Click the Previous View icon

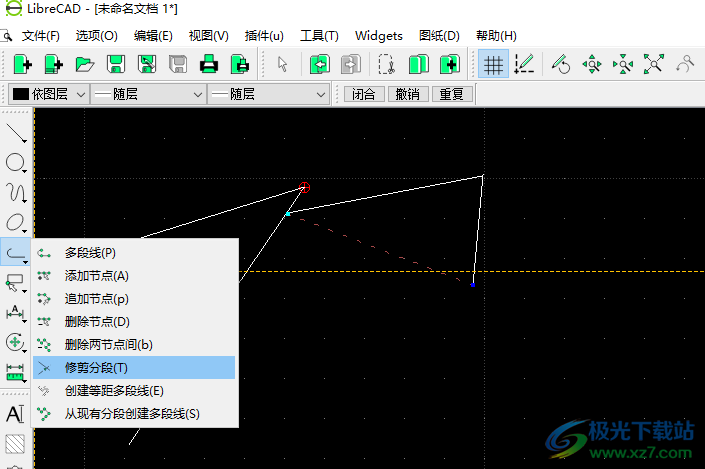[685, 64]
